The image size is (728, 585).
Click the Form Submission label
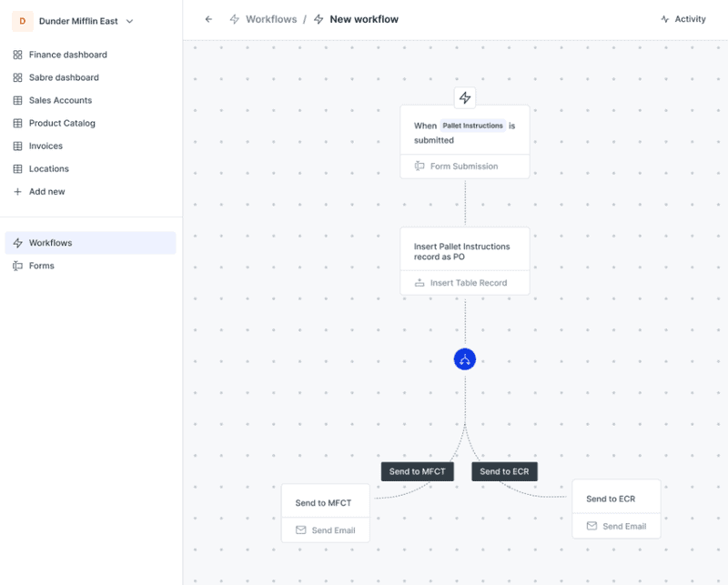[x=464, y=166]
